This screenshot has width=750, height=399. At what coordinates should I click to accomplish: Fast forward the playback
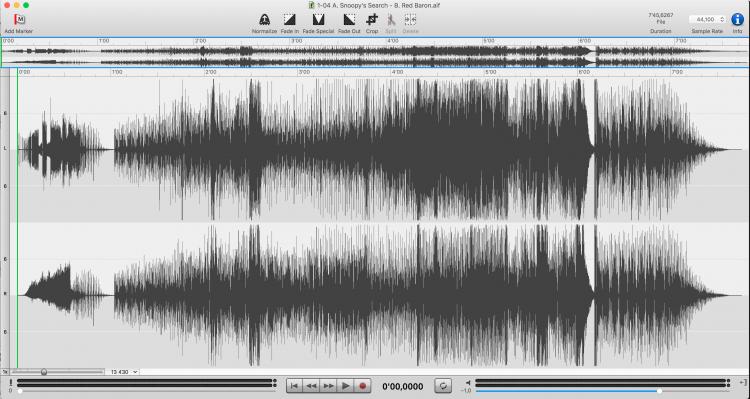coord(329,386)
